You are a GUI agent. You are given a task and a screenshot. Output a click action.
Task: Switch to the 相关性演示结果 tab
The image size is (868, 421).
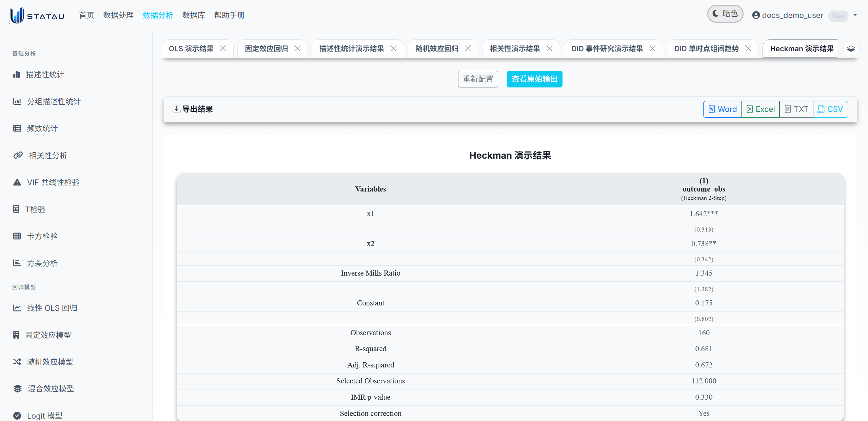click(515, 48)
